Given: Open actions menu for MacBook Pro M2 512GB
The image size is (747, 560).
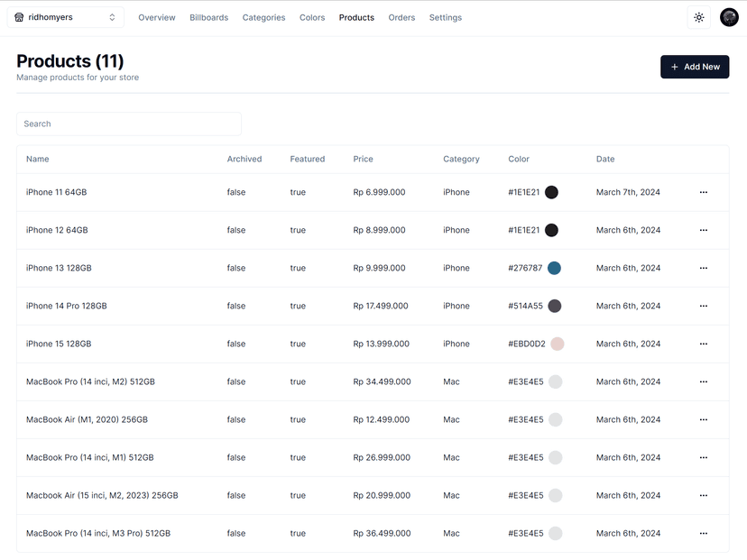Looking at the screenshot, I should coord(703,381).
